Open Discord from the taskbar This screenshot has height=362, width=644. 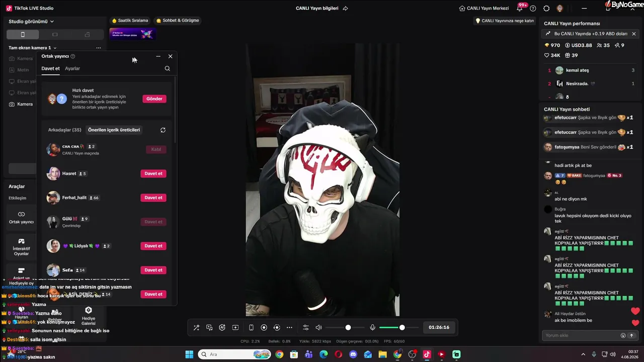pos(353,354)
